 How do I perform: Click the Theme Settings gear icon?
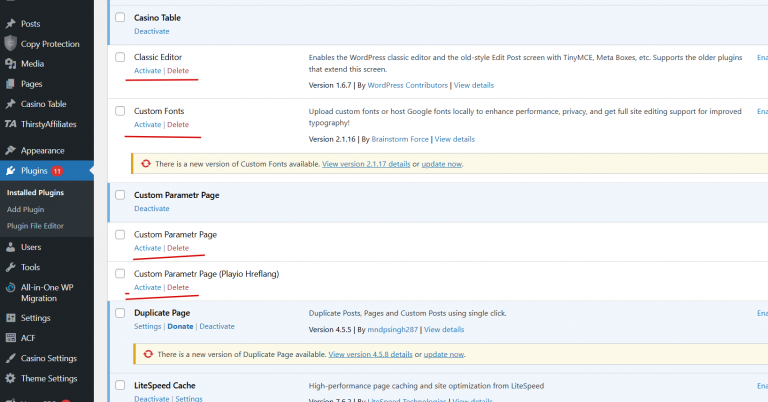pos(10,378)
